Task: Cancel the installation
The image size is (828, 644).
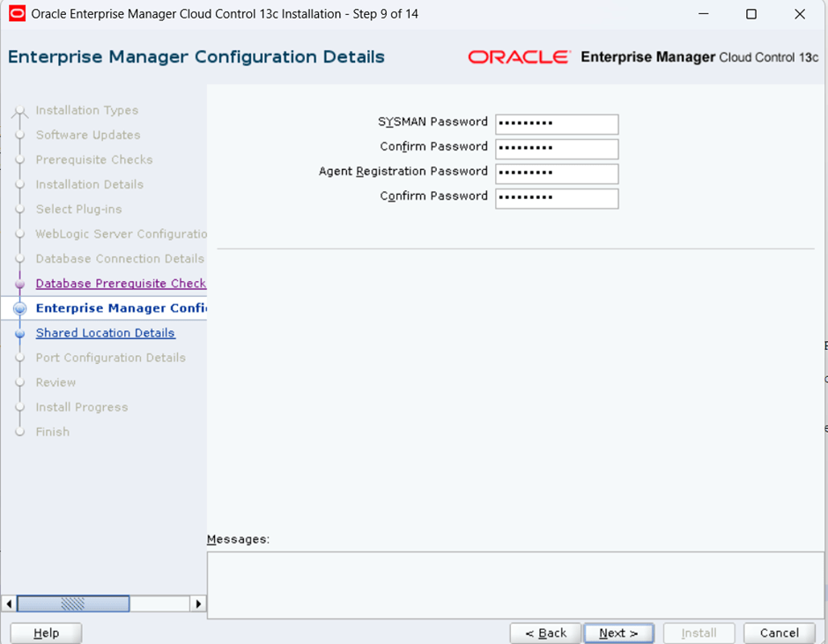Action: click(779, 633)
